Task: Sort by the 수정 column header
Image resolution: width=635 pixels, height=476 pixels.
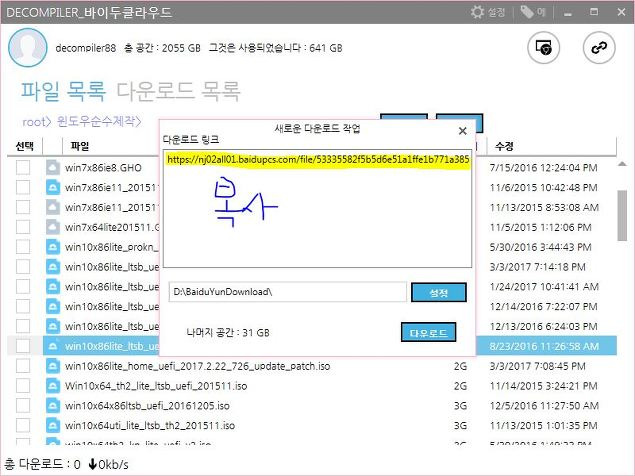Action: (x=504, y=146)
